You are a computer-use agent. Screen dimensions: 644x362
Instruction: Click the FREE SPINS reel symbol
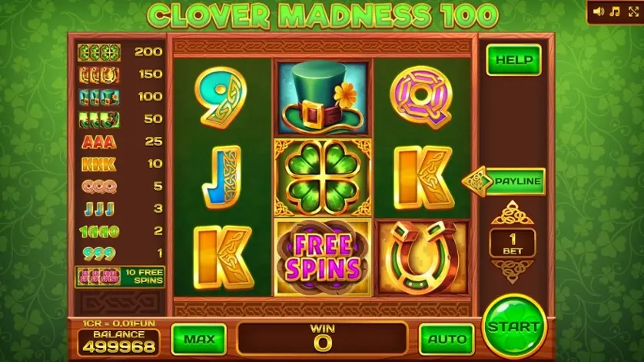point(323,257)
